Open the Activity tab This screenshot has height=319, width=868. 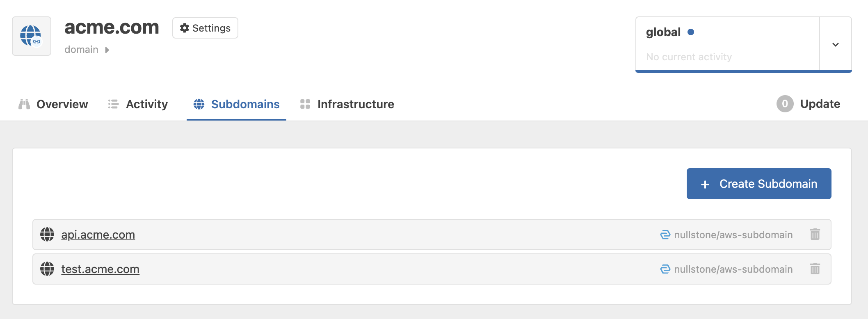point(146,104)
